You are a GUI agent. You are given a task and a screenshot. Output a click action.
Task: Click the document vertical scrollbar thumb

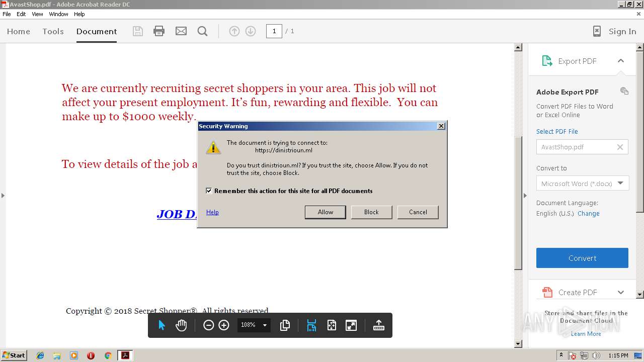tap(518, 204)
